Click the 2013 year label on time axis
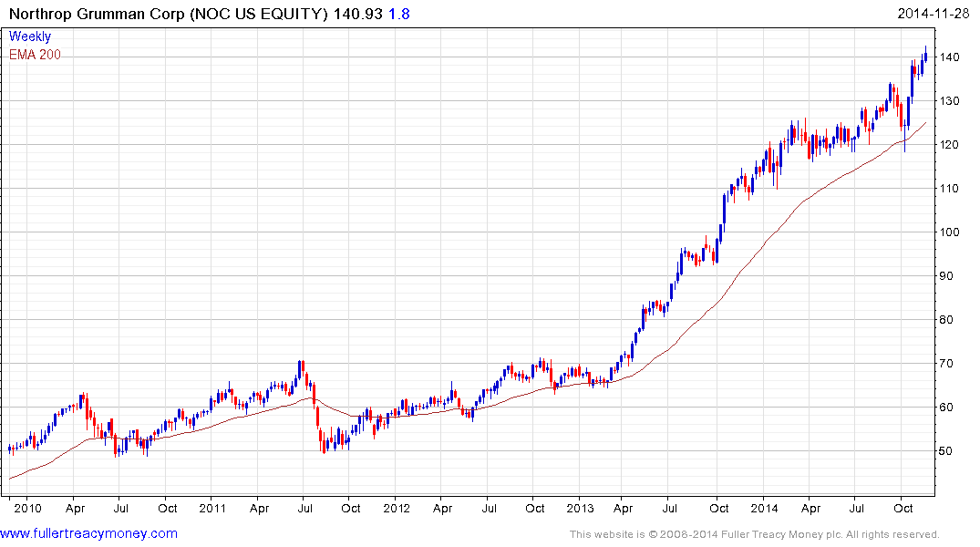This screenshot has width=980, height=547. point(580,508)
